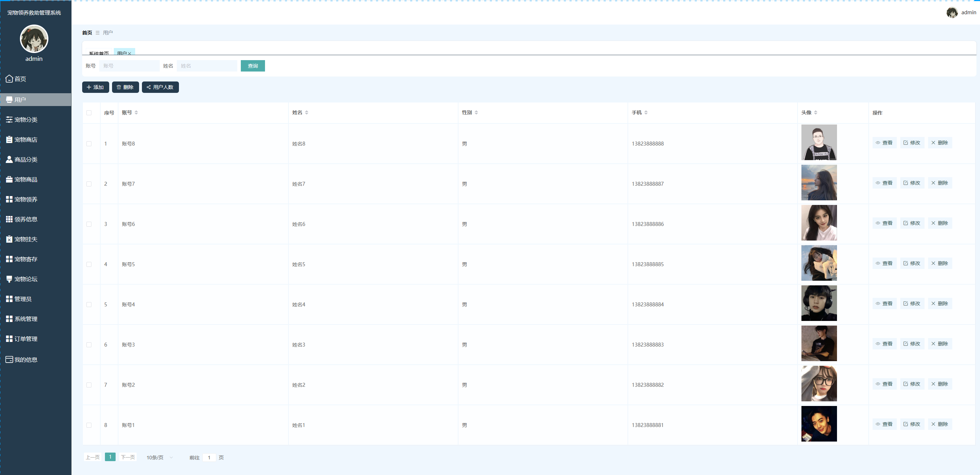Toggle sort arrows on 手机 column
The image size is (980, 475).
tap(646, 113)
